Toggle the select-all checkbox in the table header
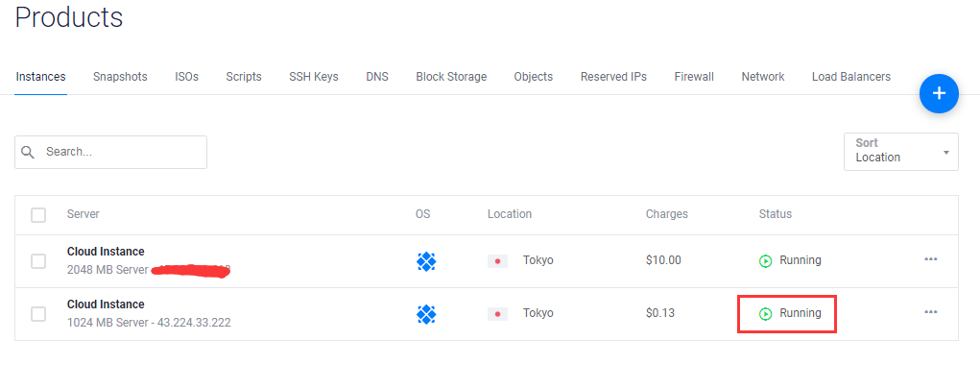 click(38, 215)
